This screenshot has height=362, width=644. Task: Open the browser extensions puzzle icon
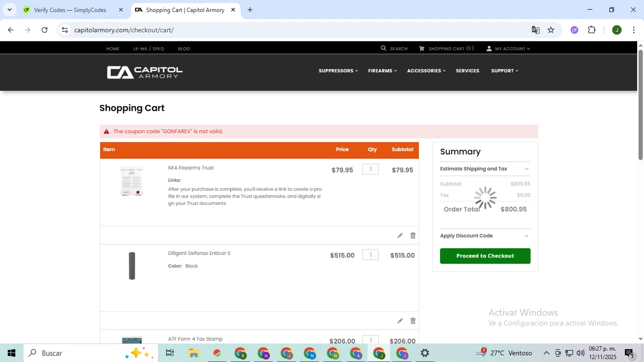[x=592, y=30]
